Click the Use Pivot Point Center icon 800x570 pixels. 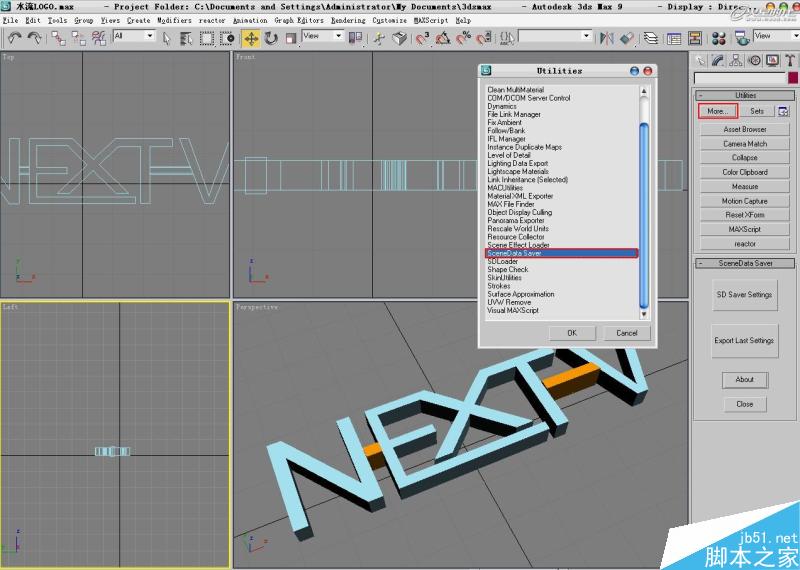click(x=355, y=38)
